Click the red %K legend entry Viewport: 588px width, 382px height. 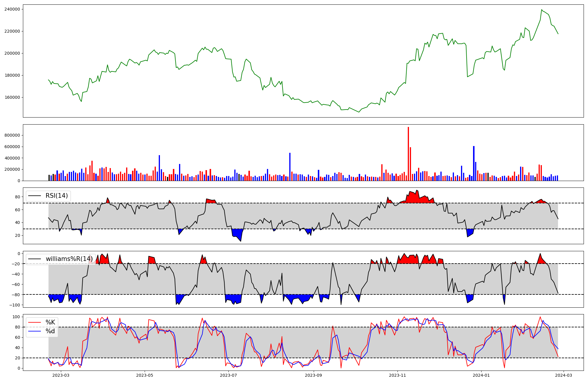[x=50, y=322]
